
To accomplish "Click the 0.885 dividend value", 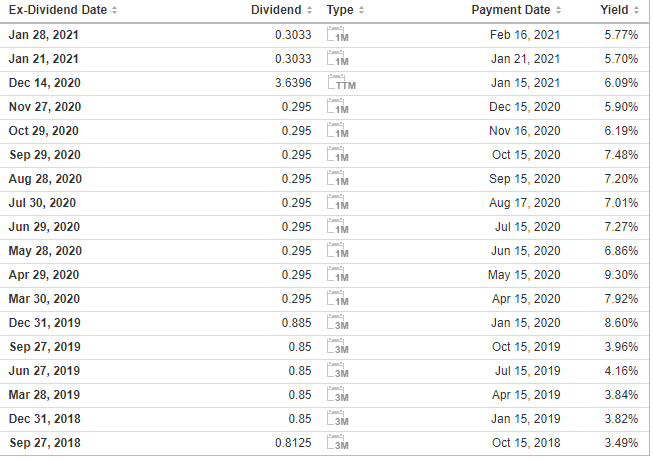I will click(x=296, y=323).
